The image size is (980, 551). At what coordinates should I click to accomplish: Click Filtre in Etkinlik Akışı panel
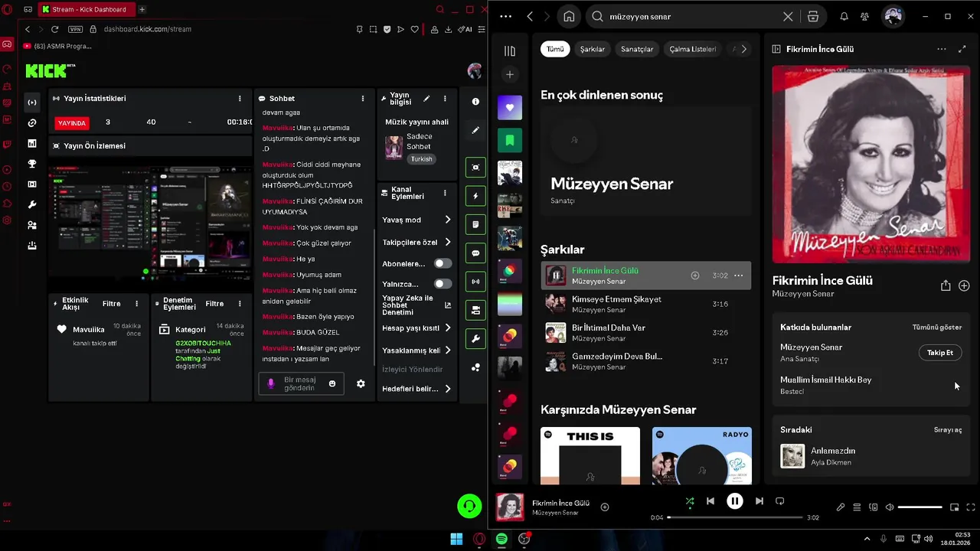tap(112, 304)
